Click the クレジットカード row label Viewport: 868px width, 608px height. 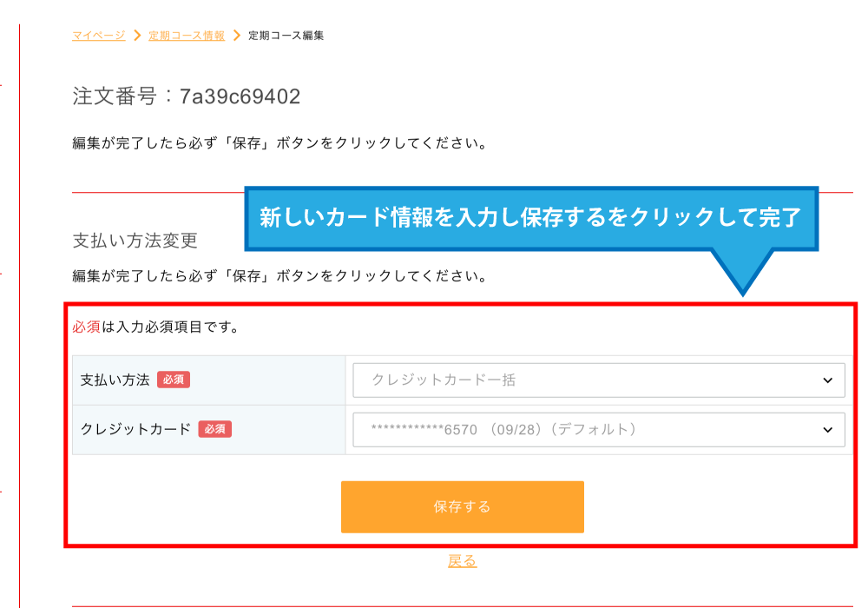coord(135,429)
